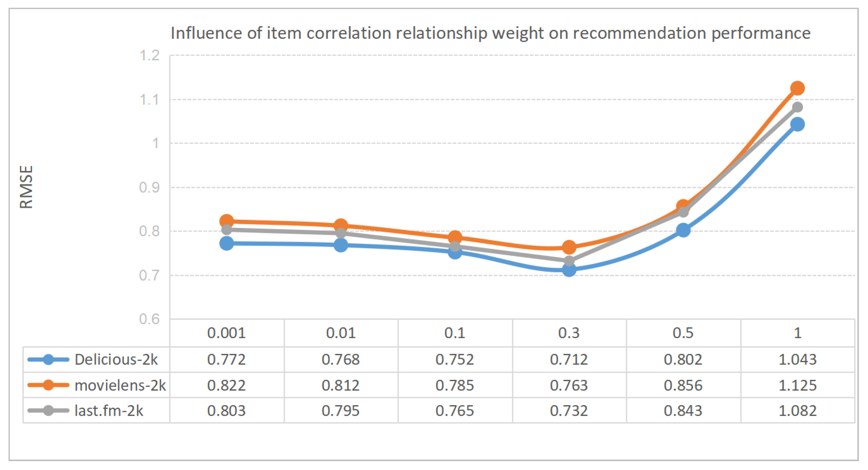The width and height of the screenshot is (868, 470).
Task: Click the table cell showing 0.712
Action: [x=569, y=359]
